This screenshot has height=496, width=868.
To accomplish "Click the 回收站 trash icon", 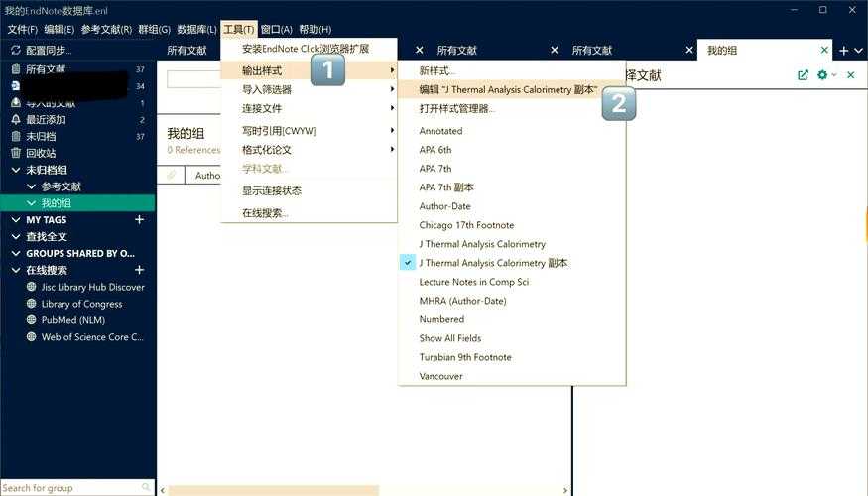I will click(16, 153).
